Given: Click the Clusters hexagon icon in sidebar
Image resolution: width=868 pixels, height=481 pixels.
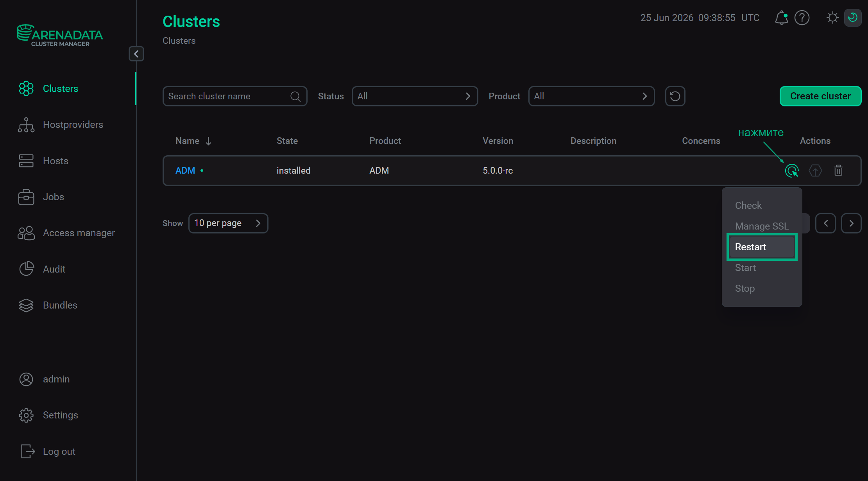Looking at the screenshot, I should pyautogui.click(x=26, y=89).
